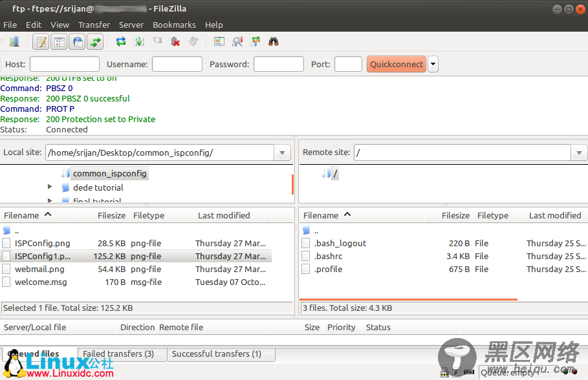Switch to Failed transfers (3) tab
The height and width of the screenshot is (380, 588).
[x=122, y=354]
